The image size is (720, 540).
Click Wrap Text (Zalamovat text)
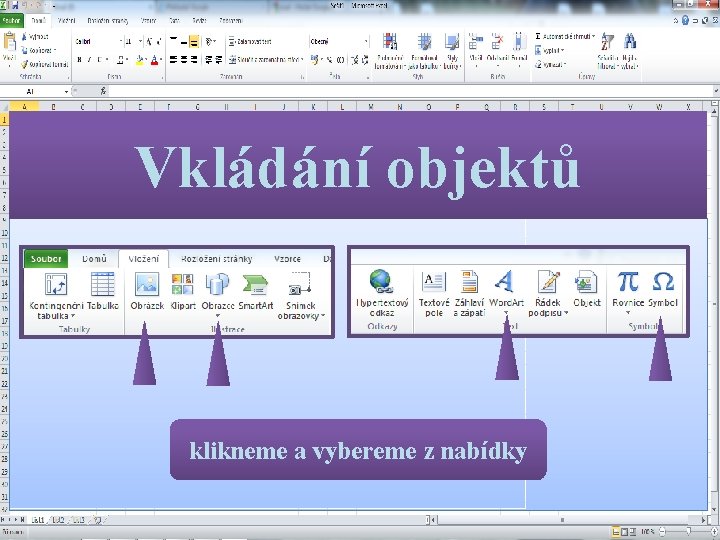250,41
